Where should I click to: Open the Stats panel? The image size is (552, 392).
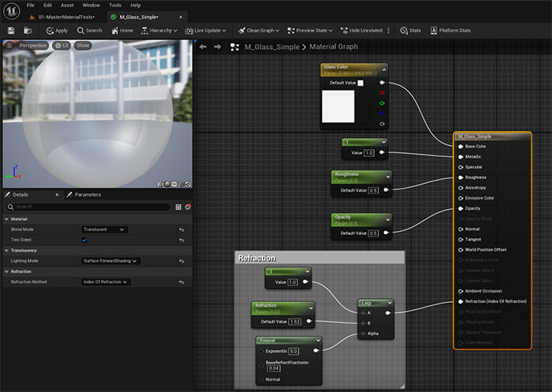coord(410,31)
